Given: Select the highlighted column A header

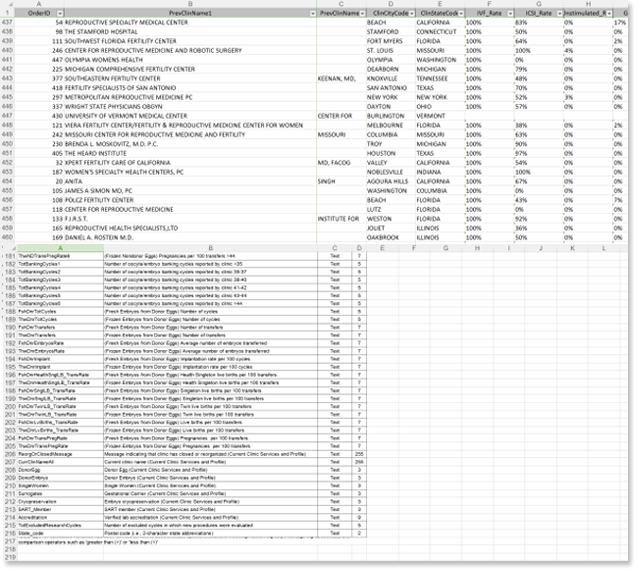Looking at the screenshot, I should (x=60, y=249).
